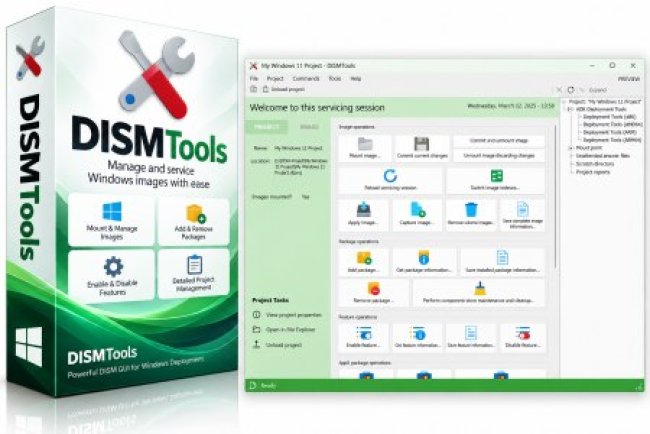This screenshot has height=434, width=650.
Task: Click the date and time text in header
Action: 511,106
